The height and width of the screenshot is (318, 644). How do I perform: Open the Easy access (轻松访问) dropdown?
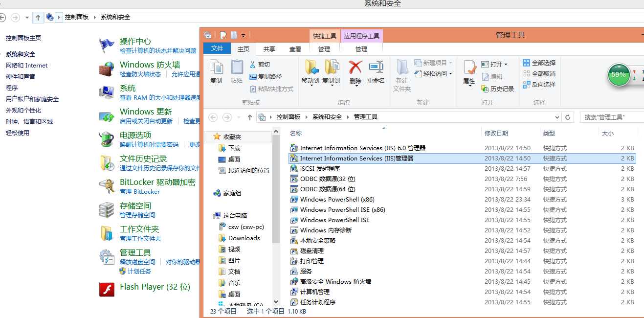[433, 74]
